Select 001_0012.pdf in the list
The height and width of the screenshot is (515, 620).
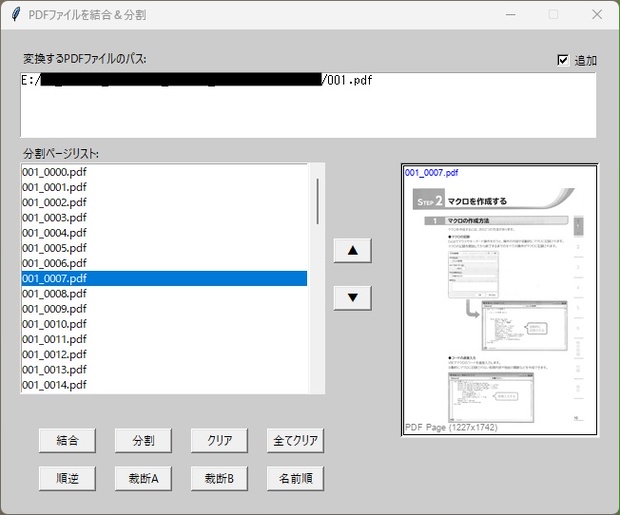tap(164, 354)
